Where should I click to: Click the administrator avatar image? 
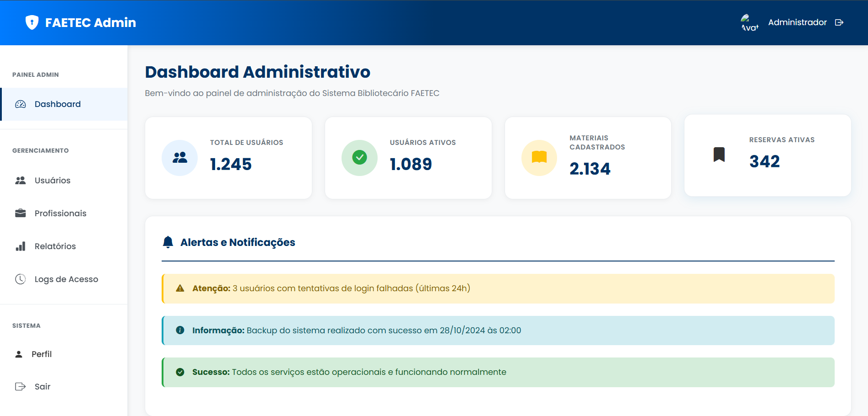(x=749, y=22)
